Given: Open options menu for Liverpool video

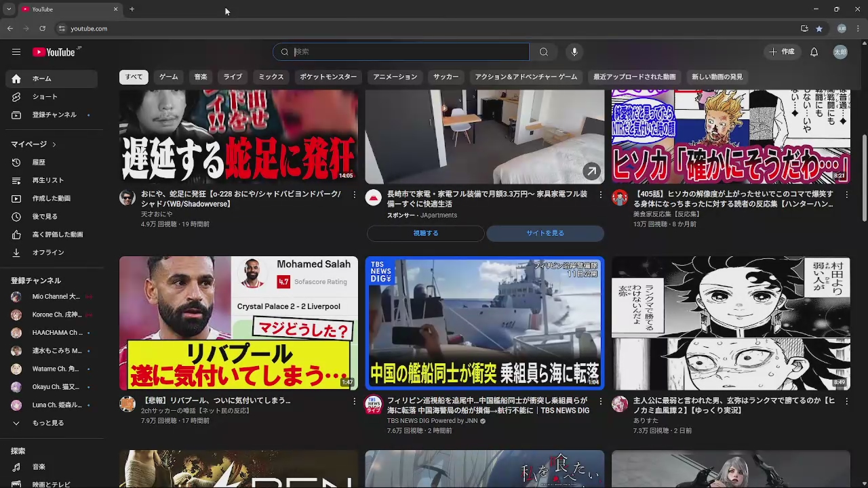Looking at the screenshot, I should pos(354,401).
